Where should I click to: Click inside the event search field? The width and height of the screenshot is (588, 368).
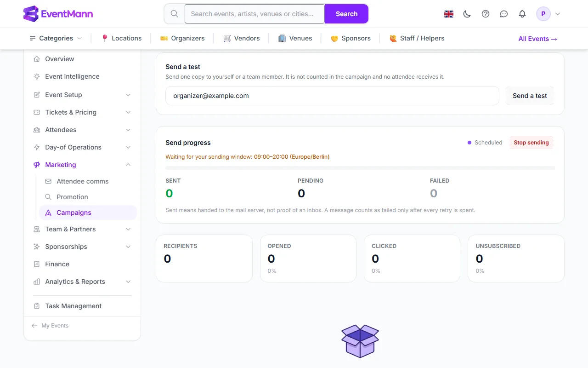pyautogui.click(x=255, y=14)
